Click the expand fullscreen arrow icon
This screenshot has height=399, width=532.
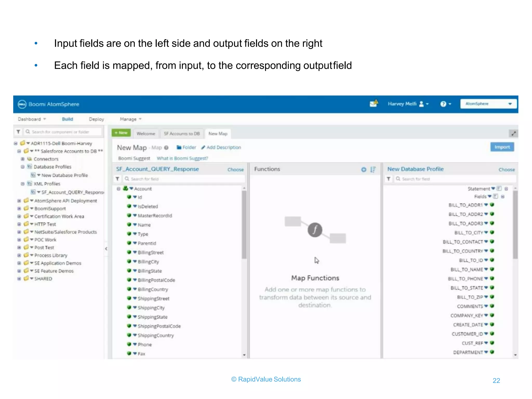click(x=513, y=134)
